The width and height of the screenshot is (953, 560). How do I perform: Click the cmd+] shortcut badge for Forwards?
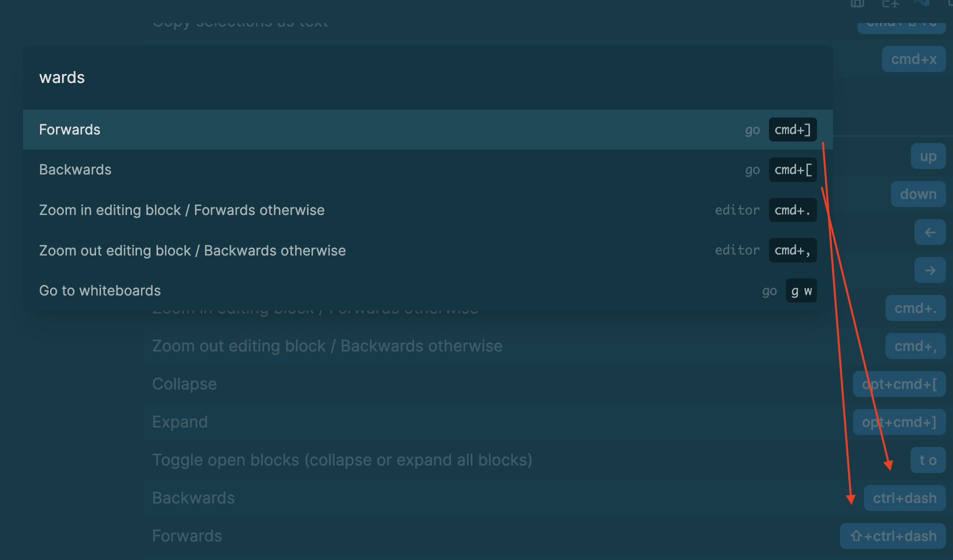coord(792,129)
